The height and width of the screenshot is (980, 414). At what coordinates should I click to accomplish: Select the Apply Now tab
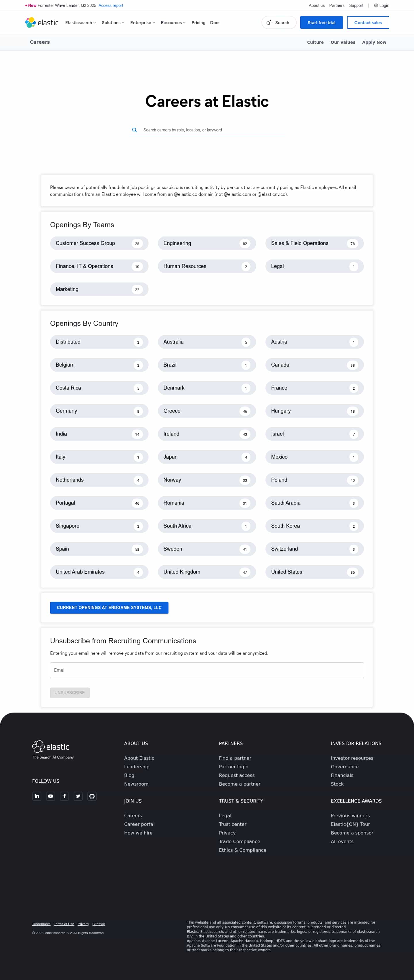[x=374, y=42]
